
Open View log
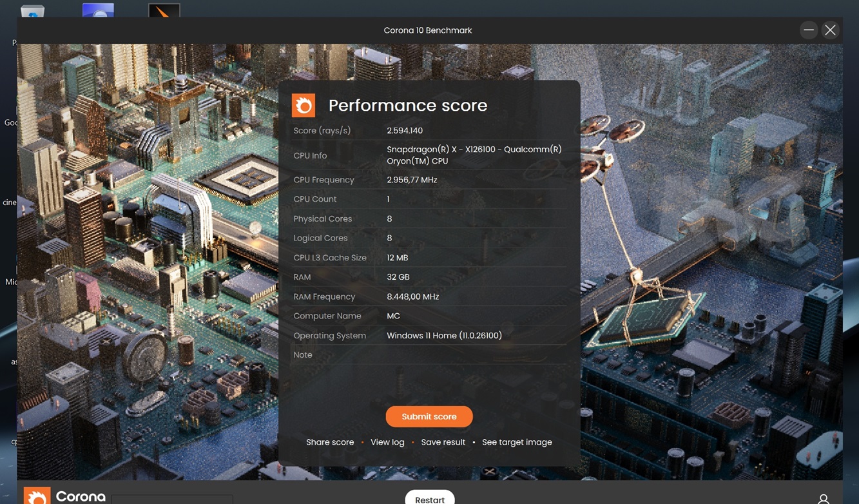pos(387,442)
